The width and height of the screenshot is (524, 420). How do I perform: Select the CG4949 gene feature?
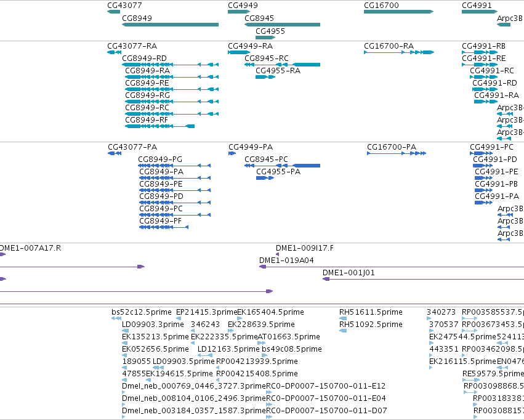pos(239,12)
